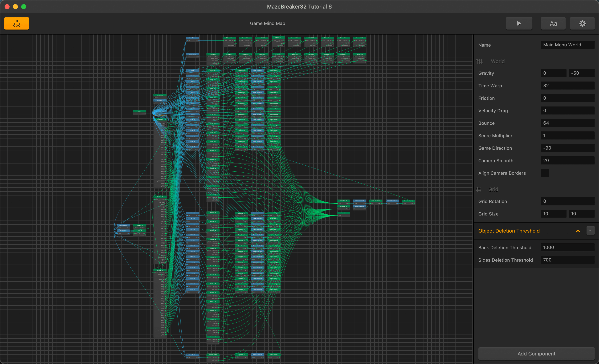Click the Add Component button

tap(536, 354)
